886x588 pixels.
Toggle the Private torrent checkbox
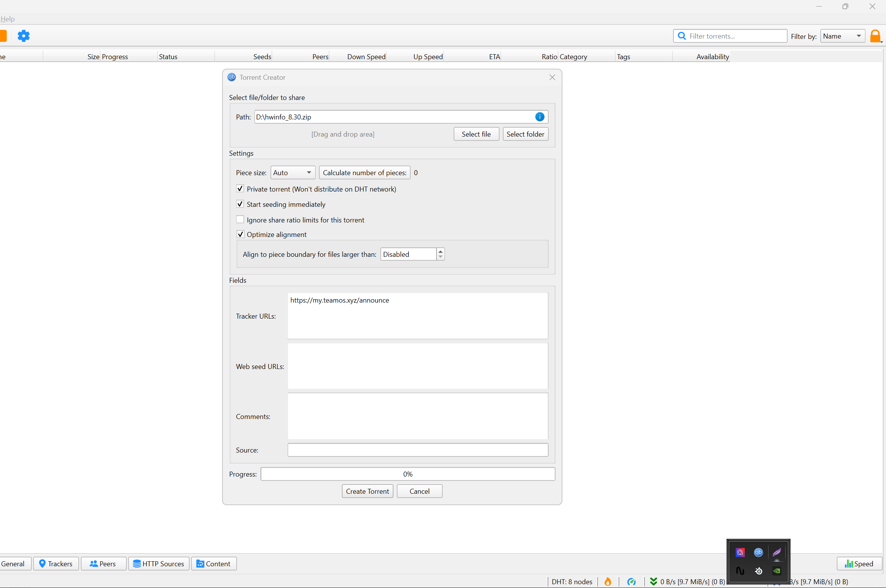click(x=240, y=188)
